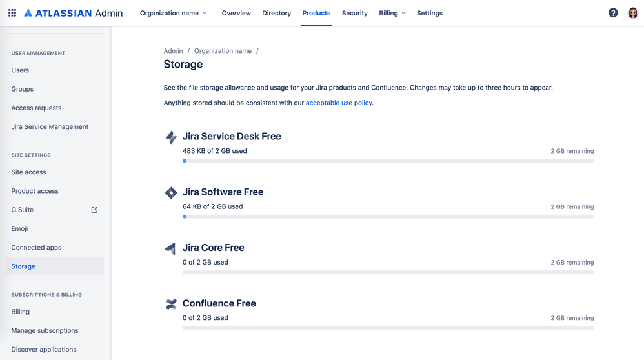Open Manage subscriptions in sidebar
644x360 pixels.
click(x=55, y=330)
